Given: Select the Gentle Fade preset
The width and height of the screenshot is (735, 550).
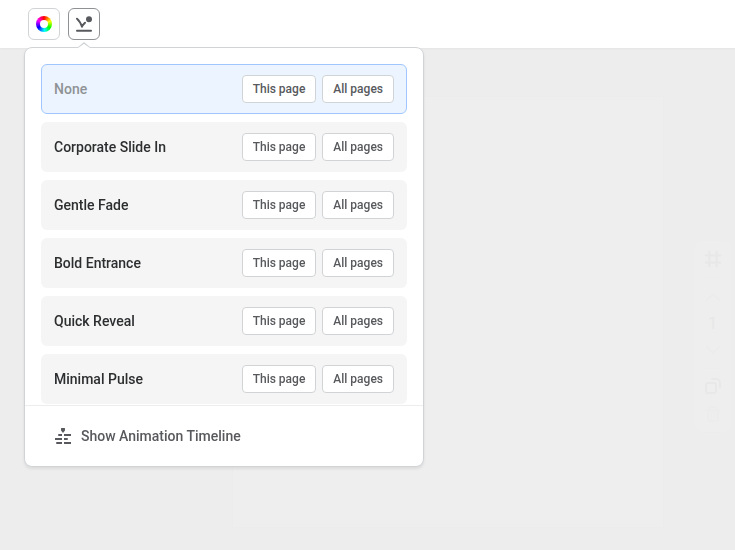Looking at the screenshot, I should click(224, 205).
